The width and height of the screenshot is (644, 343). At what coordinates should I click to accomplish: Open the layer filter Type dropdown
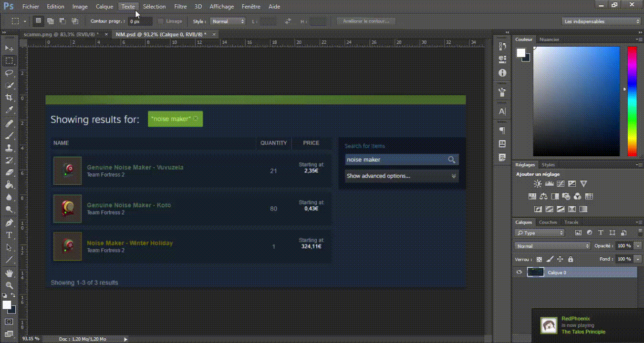(x=540, y=233)
